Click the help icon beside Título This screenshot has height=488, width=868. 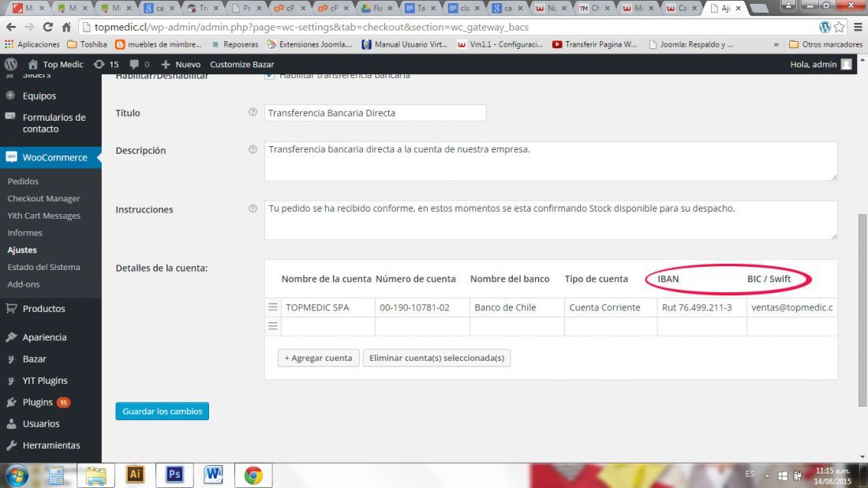click(x=253, y=112)
